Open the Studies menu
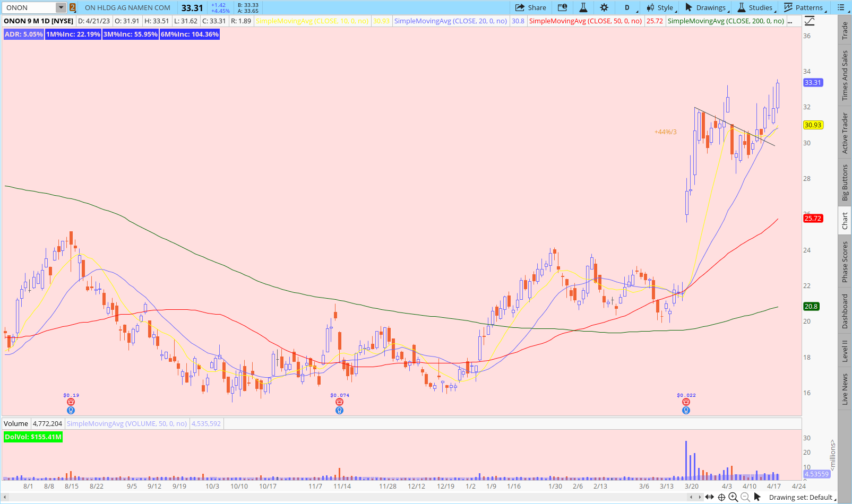 (756, 7)
